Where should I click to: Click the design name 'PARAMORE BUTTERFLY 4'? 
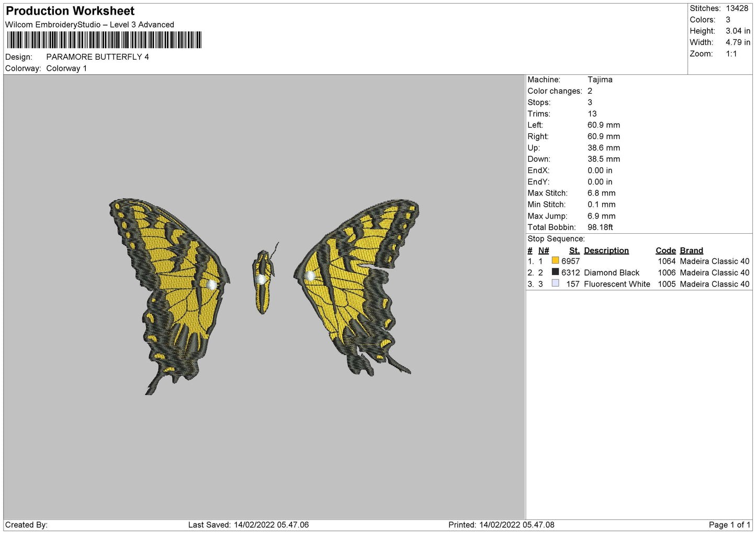pos(97,57)
